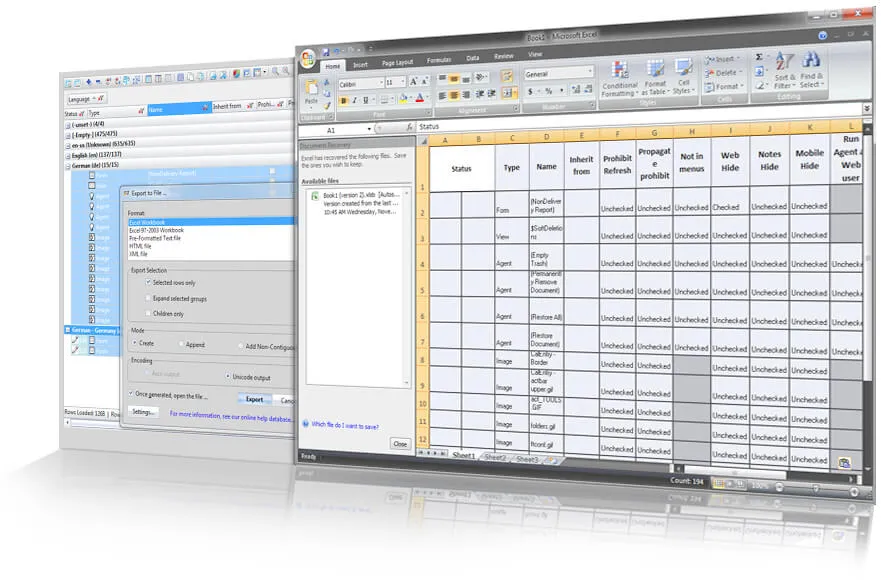Switch to the Data ribbon tab
The image size is (881, 580).
[473, 58]
